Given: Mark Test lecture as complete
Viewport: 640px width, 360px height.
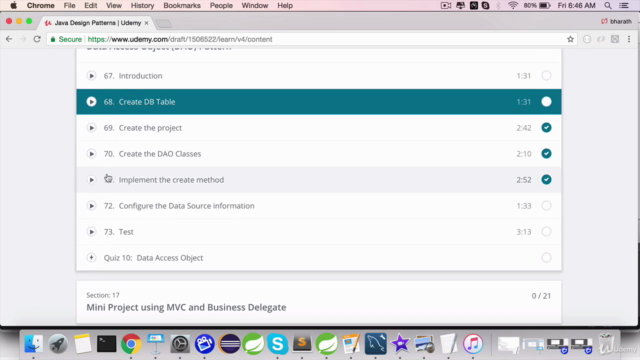Looking at the screenshot, I should (x=546, y=232).
